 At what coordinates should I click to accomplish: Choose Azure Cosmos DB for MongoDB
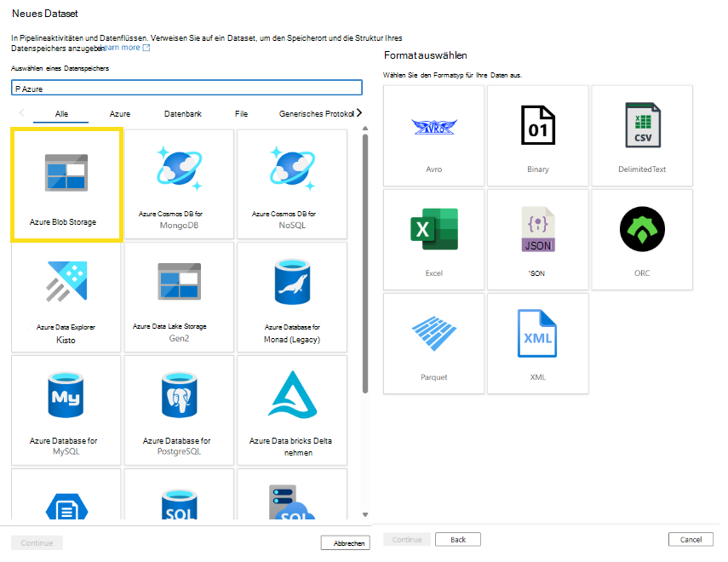pos(179,183)
